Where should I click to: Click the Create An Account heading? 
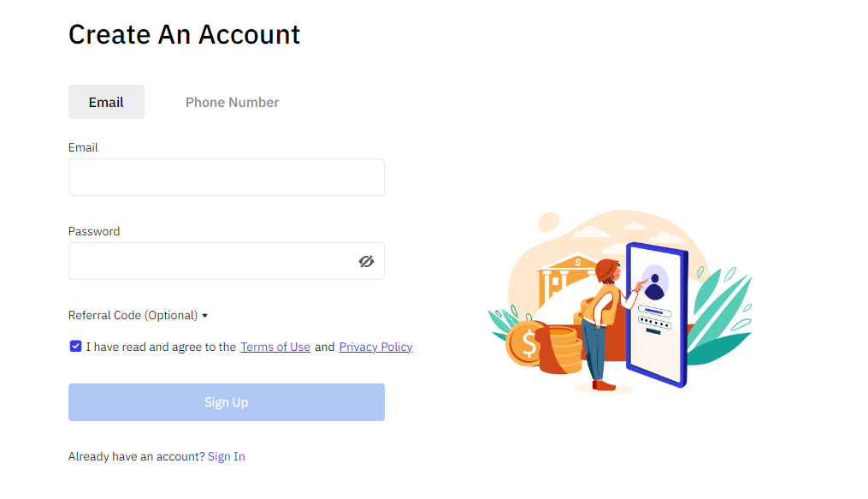[x=185, y=34]
